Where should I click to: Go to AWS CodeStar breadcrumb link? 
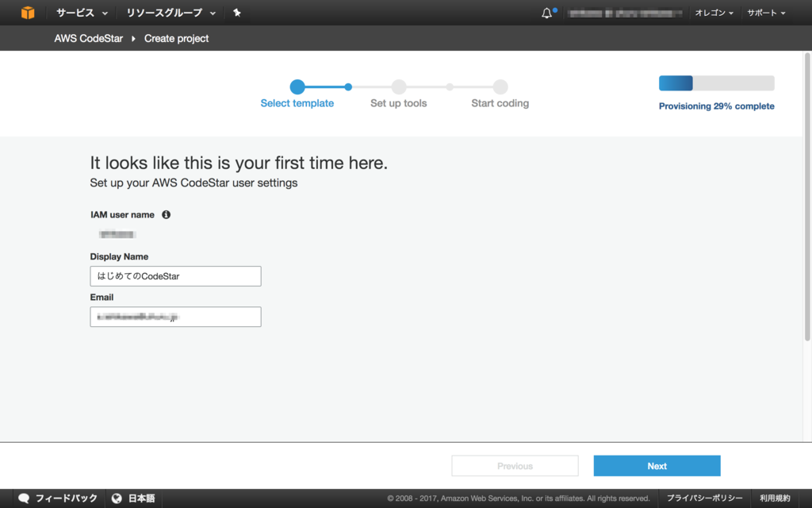point(89,38)
